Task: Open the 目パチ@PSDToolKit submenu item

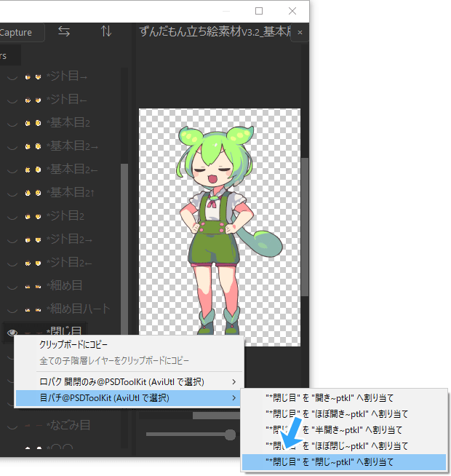Action: (x=129, y=398)
